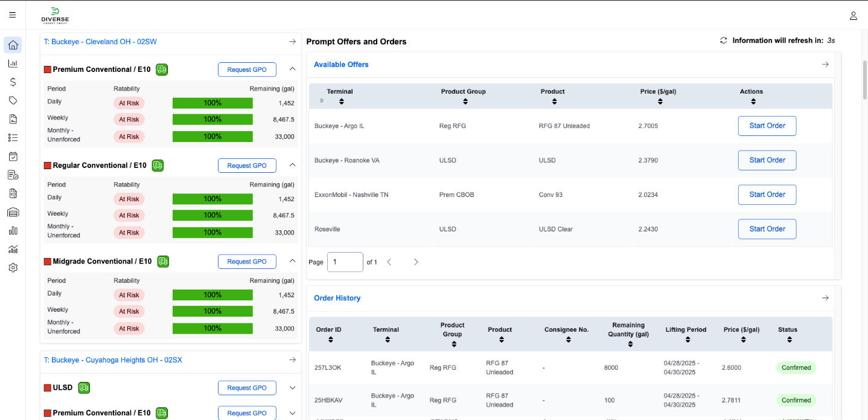Image resolution: width=868 pixels, height=420 pixels.
Task: Select order ID 257L3OK in Order History
Action: [x=327, y=367]
